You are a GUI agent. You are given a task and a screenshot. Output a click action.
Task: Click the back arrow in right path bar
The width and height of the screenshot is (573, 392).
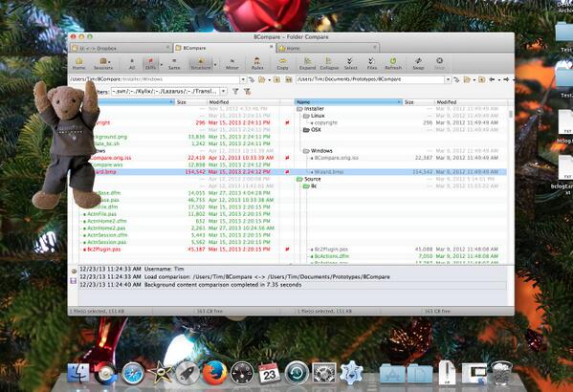tap(493, 79)
